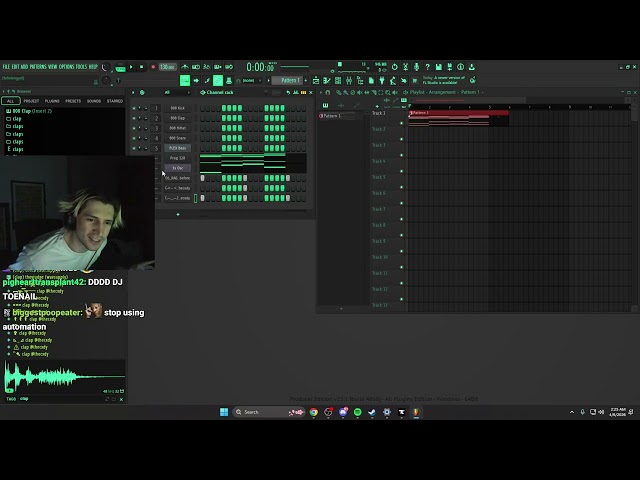The image size is (640, 480).
Task: Click the microphone recording icon
Action: (416, 67)
